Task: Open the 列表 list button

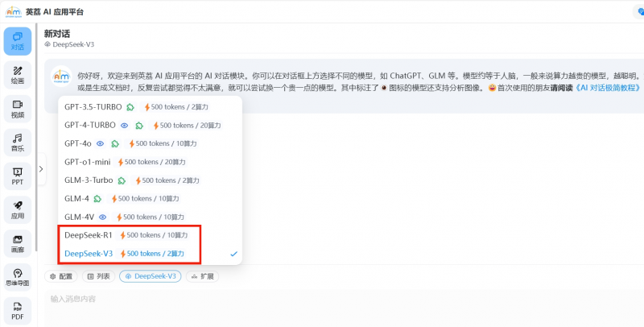Action: coord(98,276)
